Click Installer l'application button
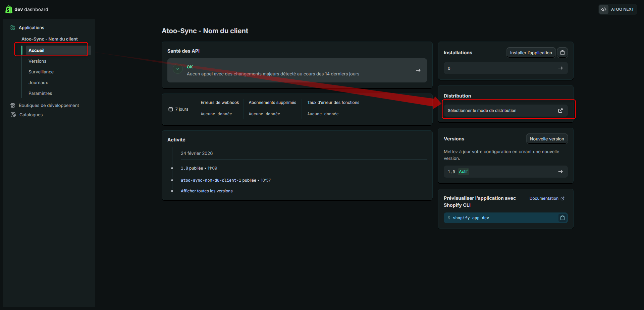 click(x=531, y=53)
